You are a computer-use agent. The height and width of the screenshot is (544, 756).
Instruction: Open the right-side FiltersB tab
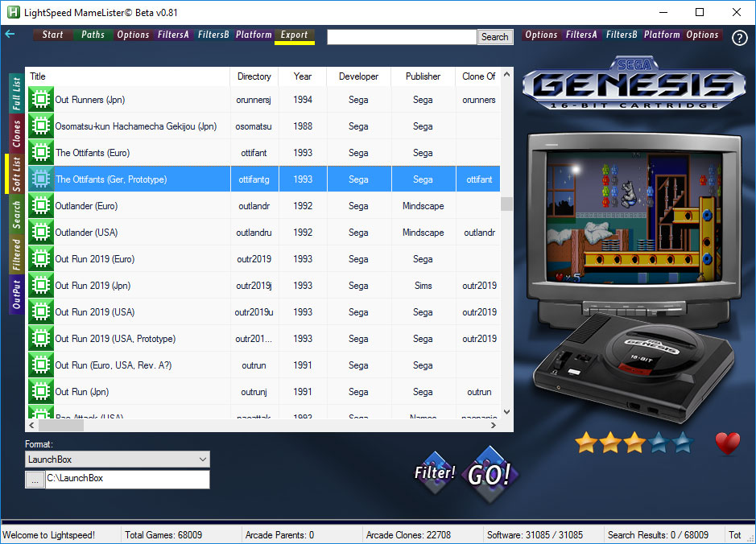pos(622,35)
